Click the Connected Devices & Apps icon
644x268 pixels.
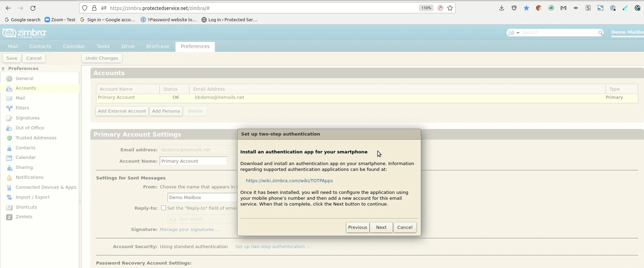pyautogui.click(x=9, y=187)
